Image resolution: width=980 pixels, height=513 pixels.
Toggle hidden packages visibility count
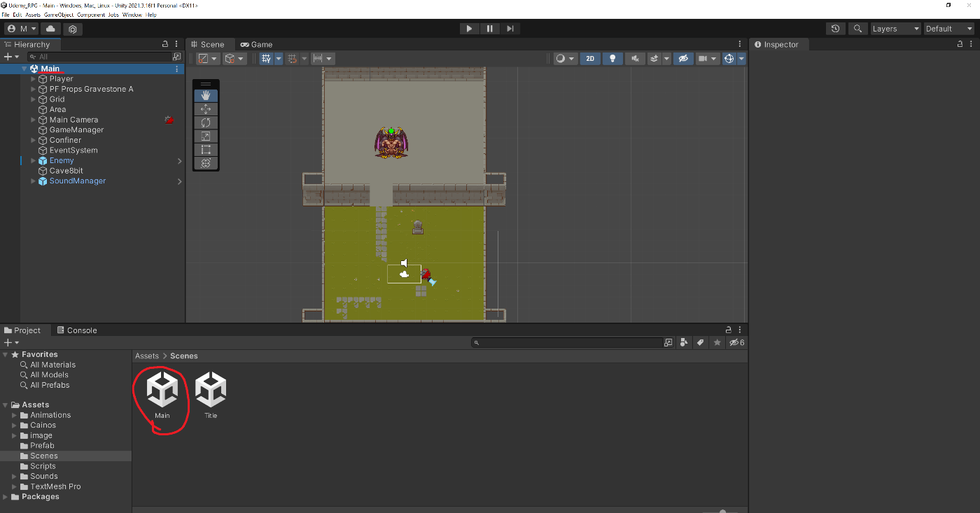click(x=737, y=343)
